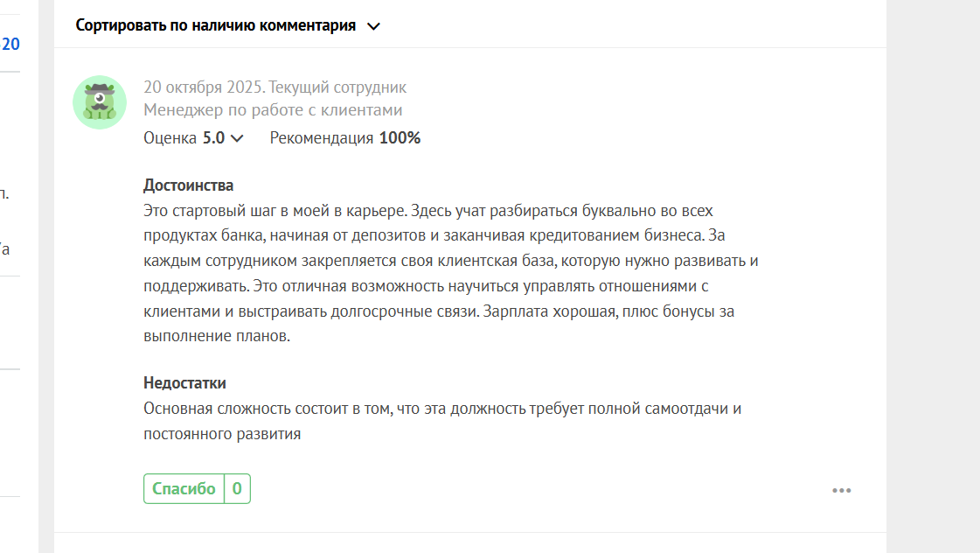Click the review date "20 октября 2025"
Viewport: 980px width, 553px height.
[x=202, y=87]
